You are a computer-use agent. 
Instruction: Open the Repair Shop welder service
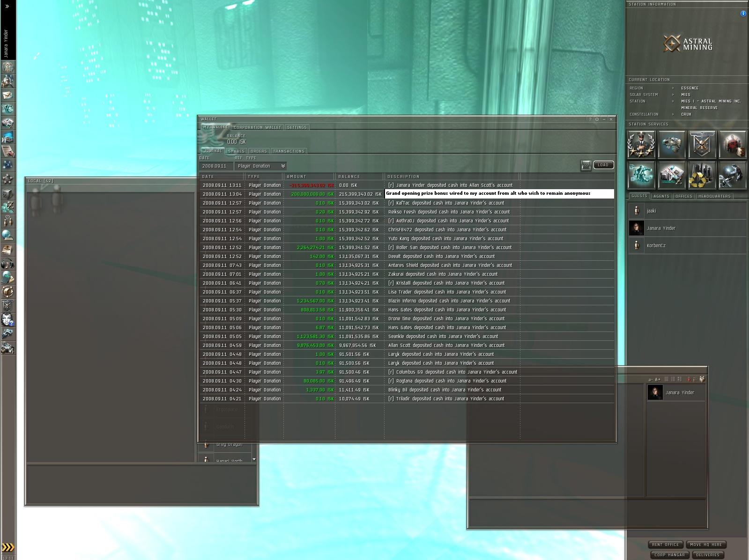click(733, 175)
